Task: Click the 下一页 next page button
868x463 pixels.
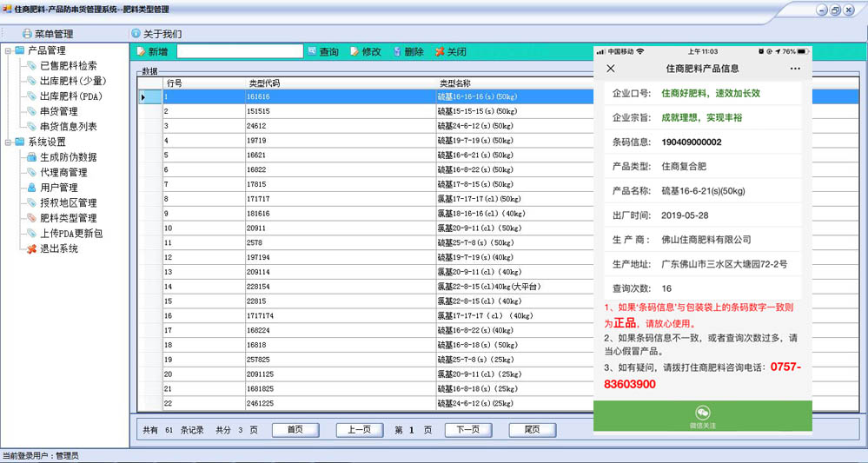Action: coord(467,430)
